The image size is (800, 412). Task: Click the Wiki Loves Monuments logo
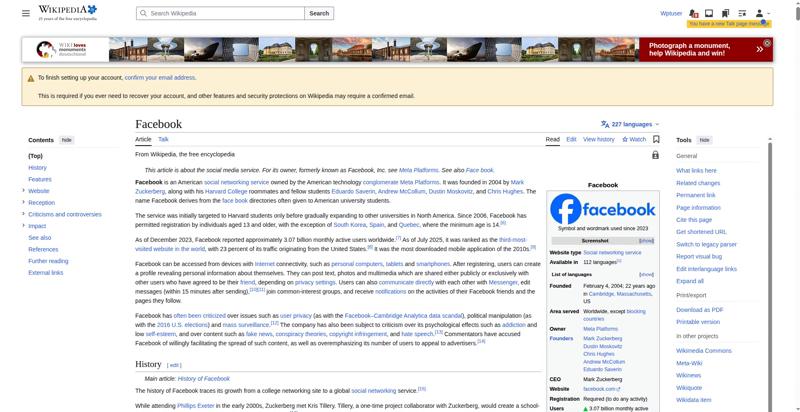[x=61, y=49]
